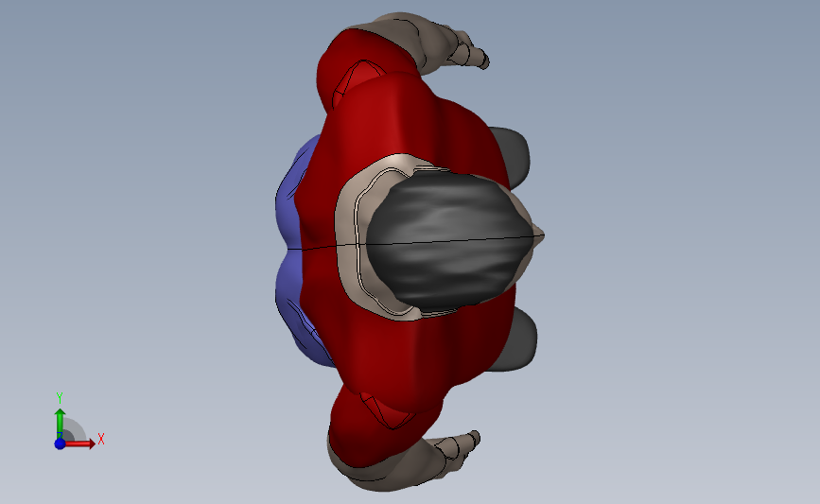820x504 pixels.
Task: Click the red X axis arrow of triad
Action: [x=79, y=443]
